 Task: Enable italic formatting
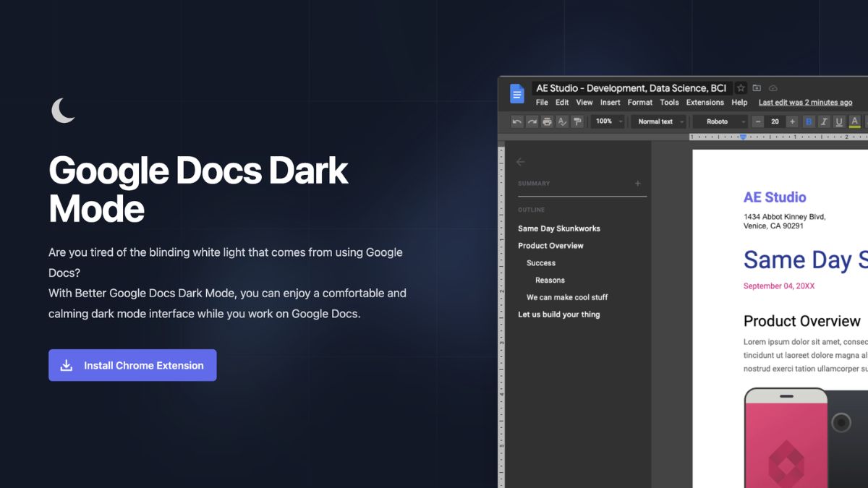823,121
